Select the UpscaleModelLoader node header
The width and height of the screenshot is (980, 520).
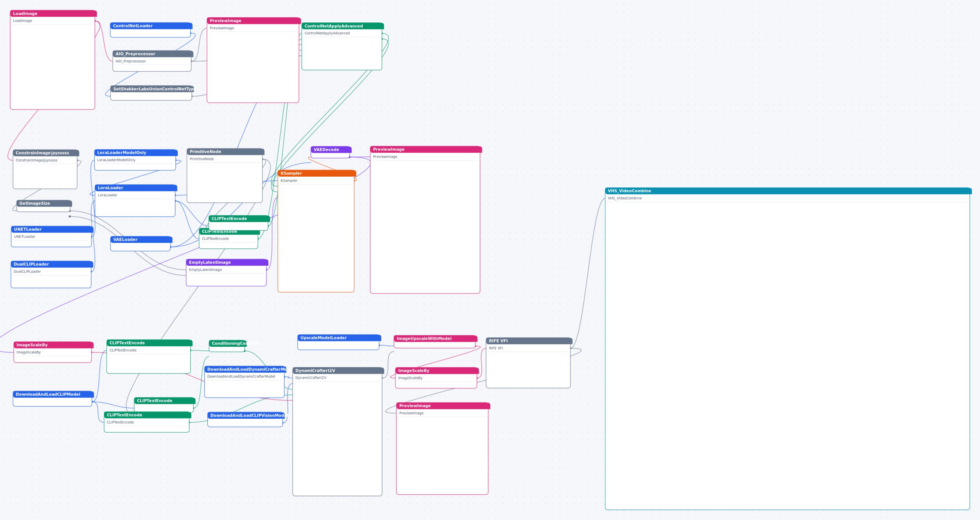(339, 338)
